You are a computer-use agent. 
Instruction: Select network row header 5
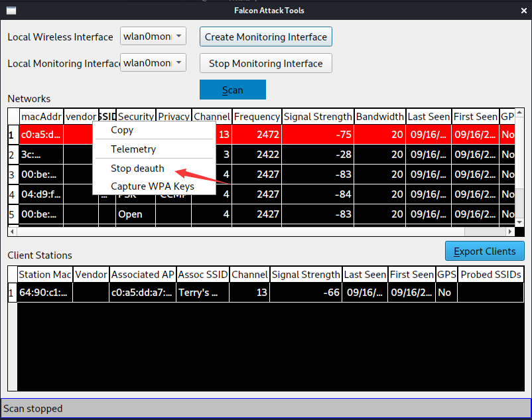point(13,214)
